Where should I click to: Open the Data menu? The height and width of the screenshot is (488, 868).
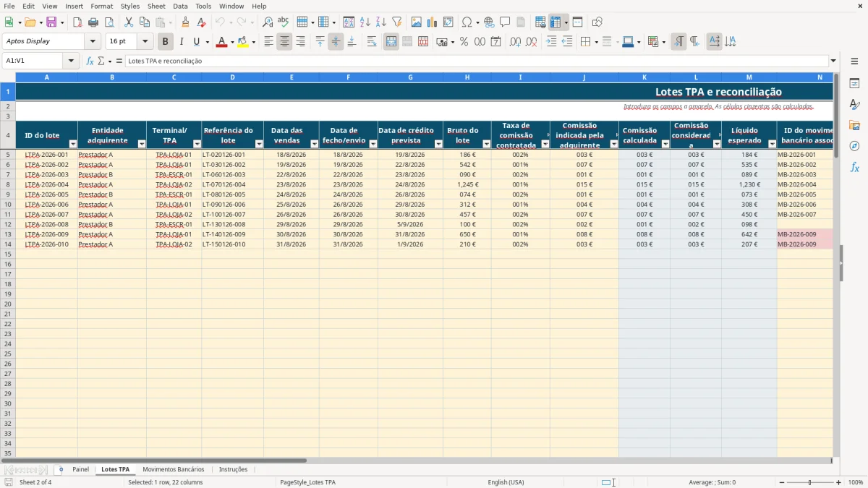(x=180, y=6)
